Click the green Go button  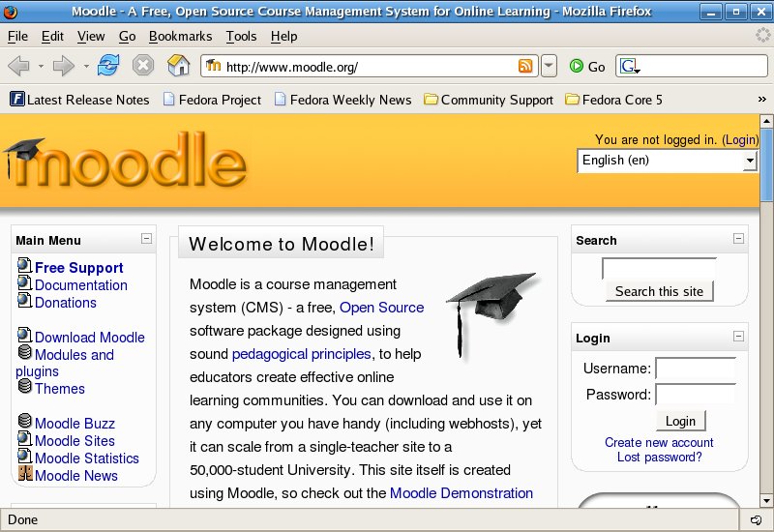pyautogui.click(x=587, y=66)
